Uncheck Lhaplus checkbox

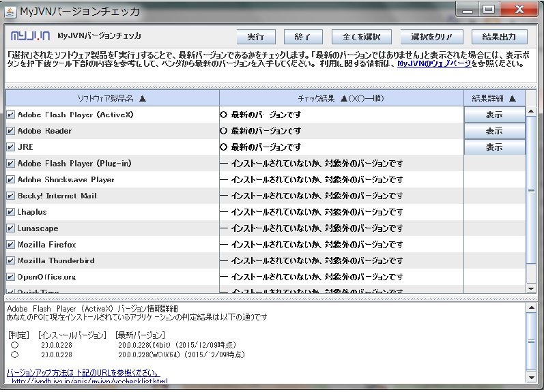point(11,212)
